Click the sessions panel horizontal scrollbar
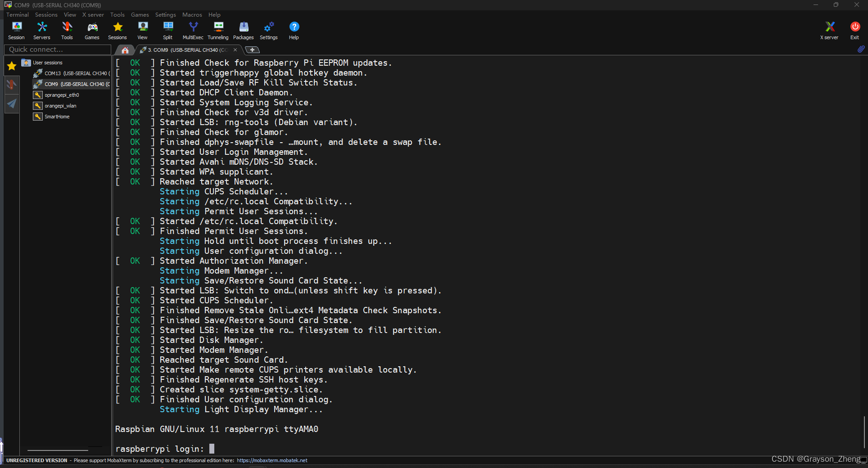Image resolution: width=868 pixels, height=468 pixels. click(58, 450)
